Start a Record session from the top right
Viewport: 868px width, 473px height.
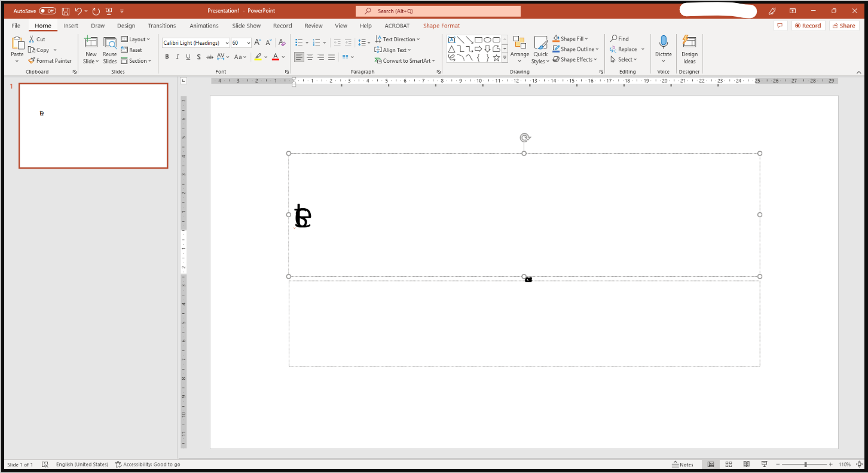[x=808, y=25]
